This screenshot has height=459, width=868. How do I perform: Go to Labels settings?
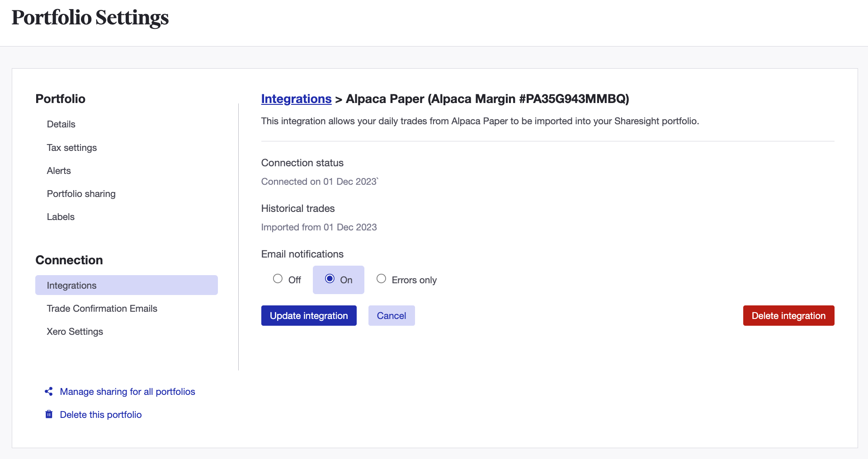(x=61, y=217)
